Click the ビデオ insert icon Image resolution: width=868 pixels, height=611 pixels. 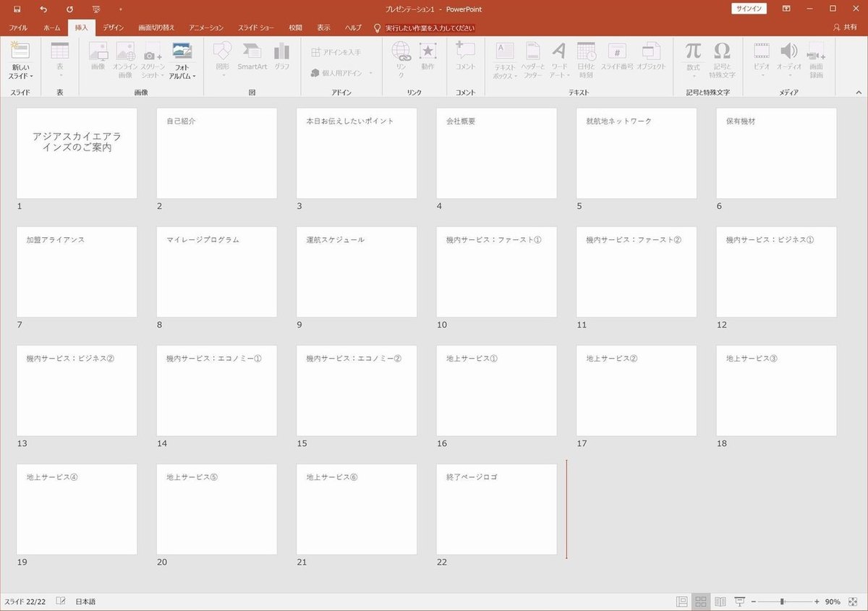762,61
